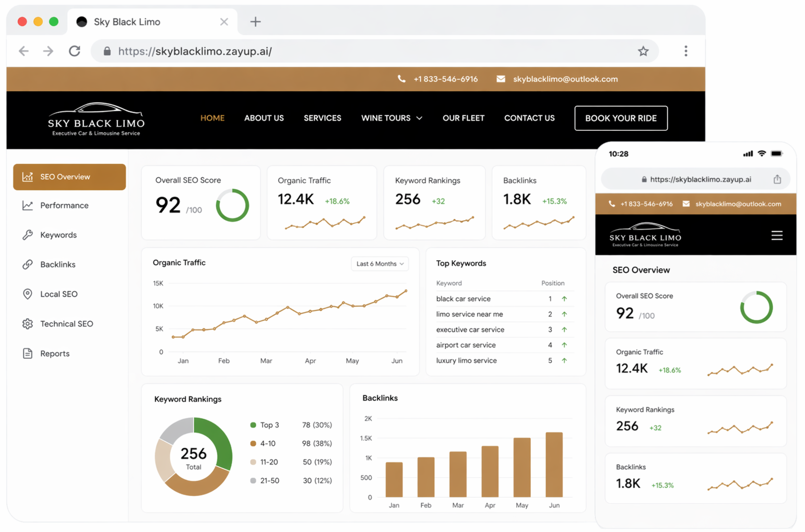
Task: Bookmark page with the star icon
Action: tap(643, 51)
